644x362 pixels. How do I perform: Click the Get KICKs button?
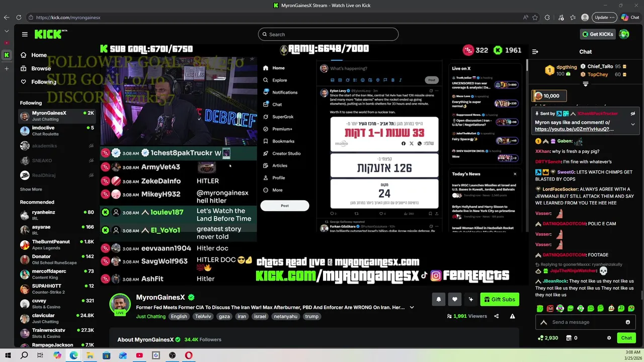(598, 34)
